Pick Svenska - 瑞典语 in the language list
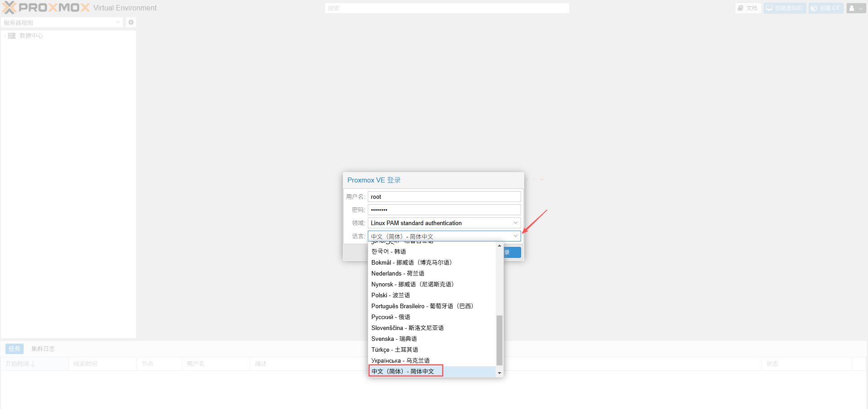 432,339
